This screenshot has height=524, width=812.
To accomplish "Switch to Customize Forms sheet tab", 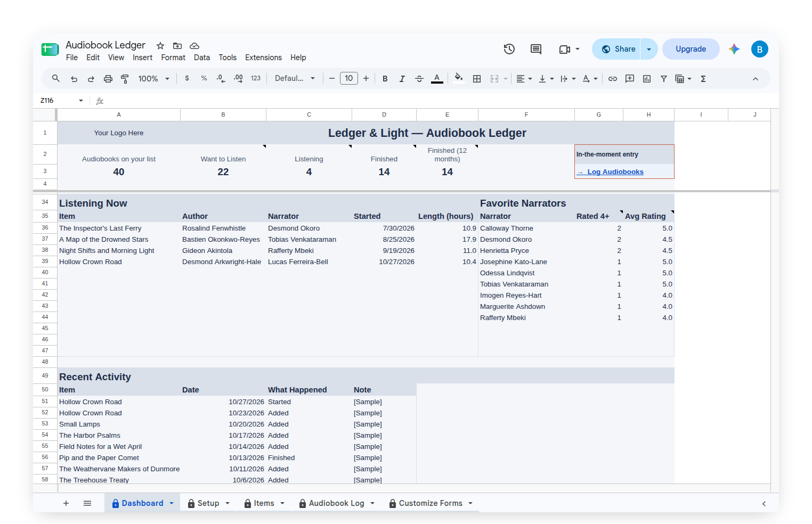I will (x=431, y=503).
